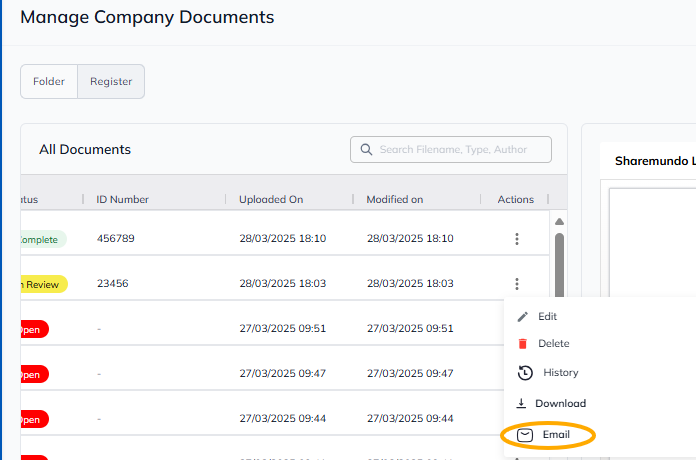The height and width of the screenshot is (460, 696).
Task: Select Email in the context menu
Action: [x=556, y=435]
